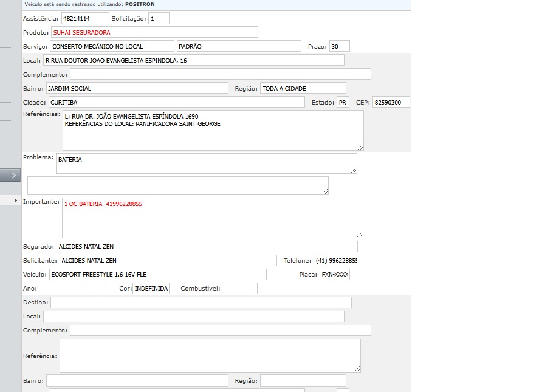The height and width of the screenshot is (392, 556).
Task: Click the empty Destino field
Action: (201, 302)
